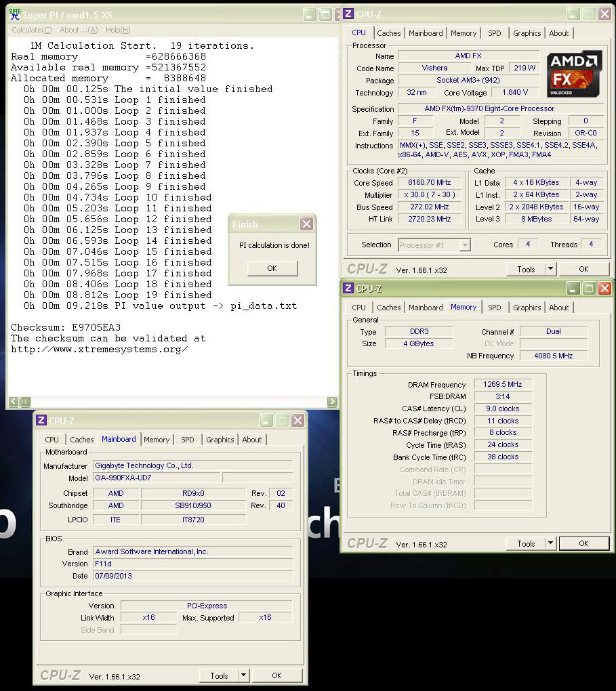Click the AMD FX Unlocked logo
This screenshot has height=691, width=616.
(x=574, y=75)
